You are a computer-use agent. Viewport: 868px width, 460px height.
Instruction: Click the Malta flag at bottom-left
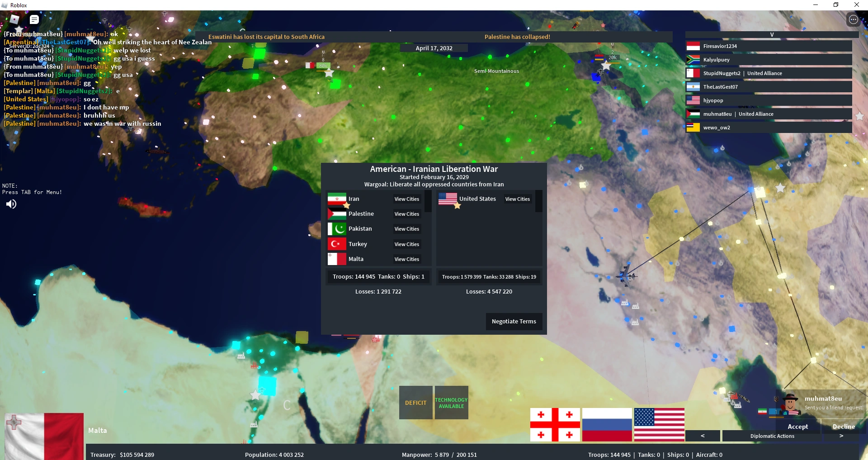click(x=44, y=436)
